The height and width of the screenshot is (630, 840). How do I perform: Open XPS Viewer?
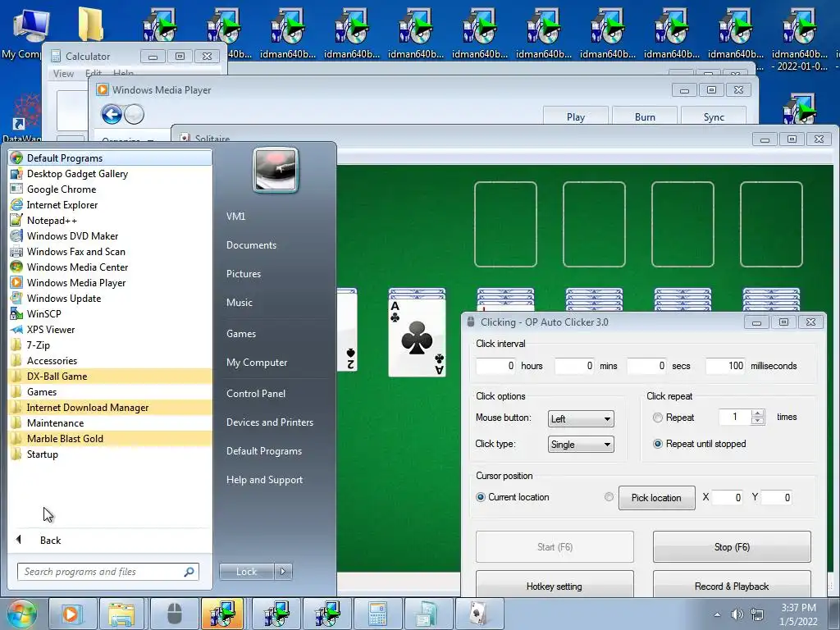(x=110, y=330)
